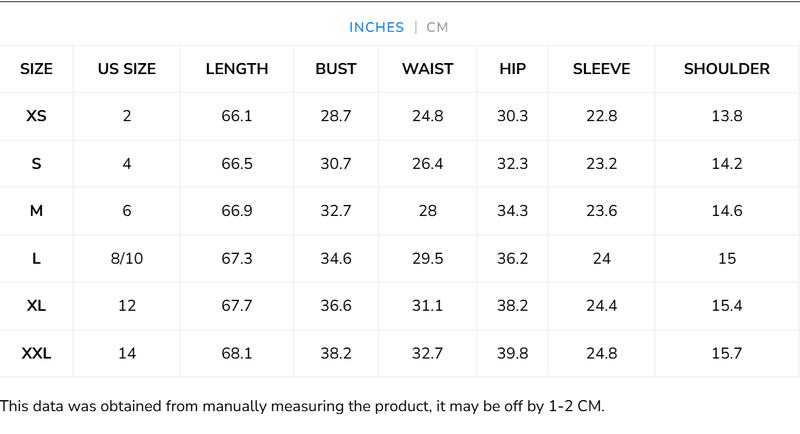Click the LENGTH column header

[x=237, y=69]
